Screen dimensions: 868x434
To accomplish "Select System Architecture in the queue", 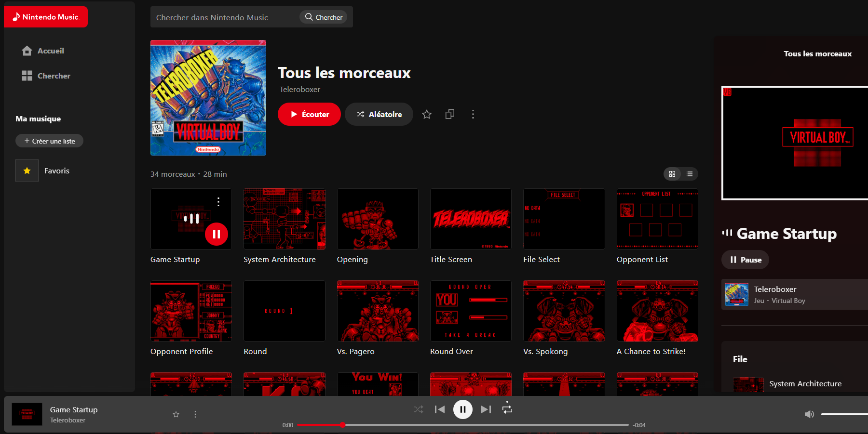I will click(800, 384).
